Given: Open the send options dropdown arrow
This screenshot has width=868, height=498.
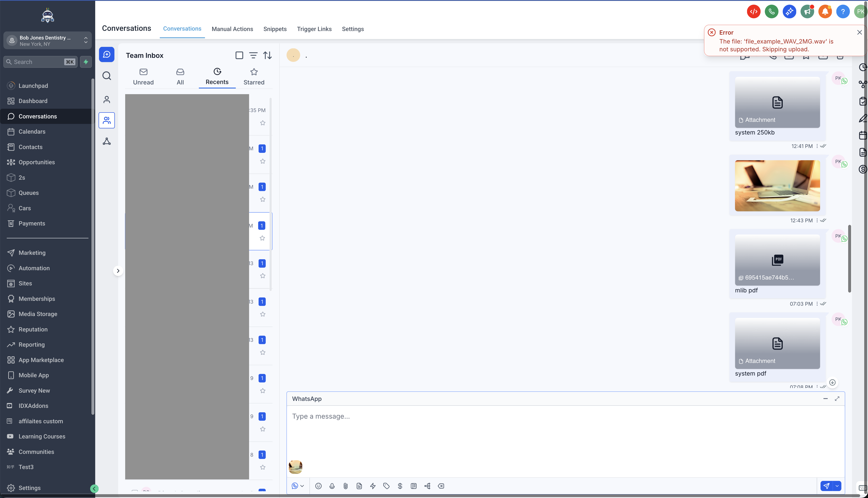Looking at the screenshot, I should 837,486.
